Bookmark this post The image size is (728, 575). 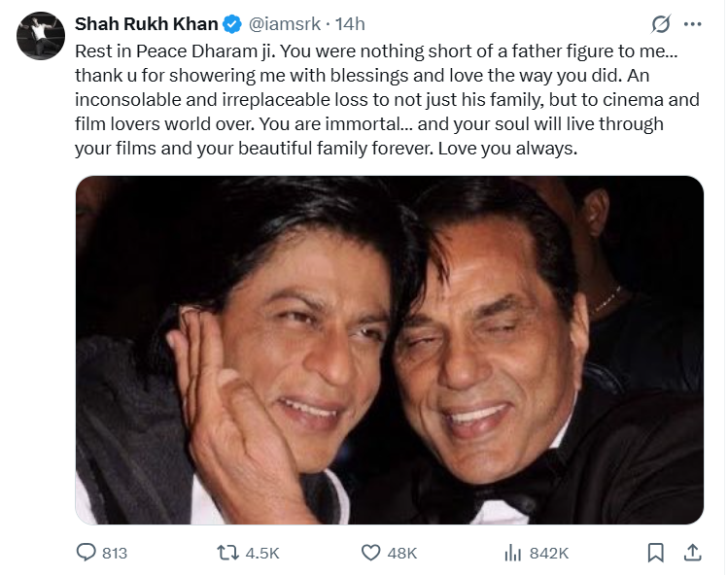656,553
